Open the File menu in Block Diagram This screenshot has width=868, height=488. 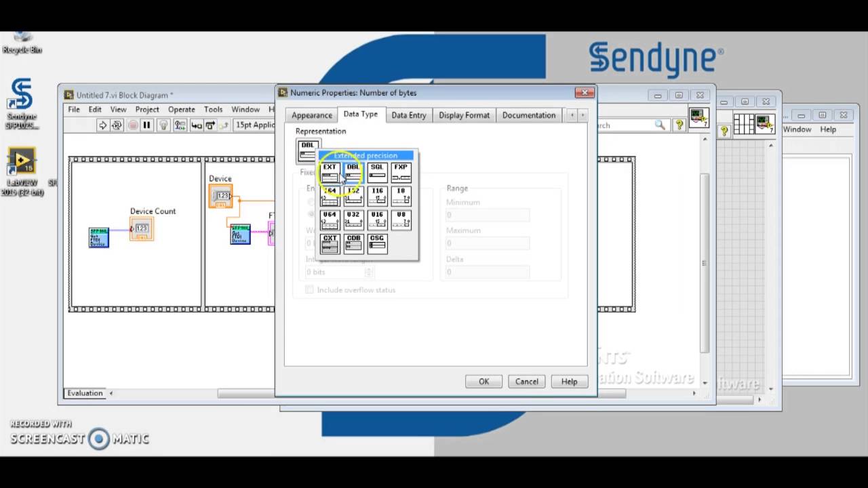point(74,109)
